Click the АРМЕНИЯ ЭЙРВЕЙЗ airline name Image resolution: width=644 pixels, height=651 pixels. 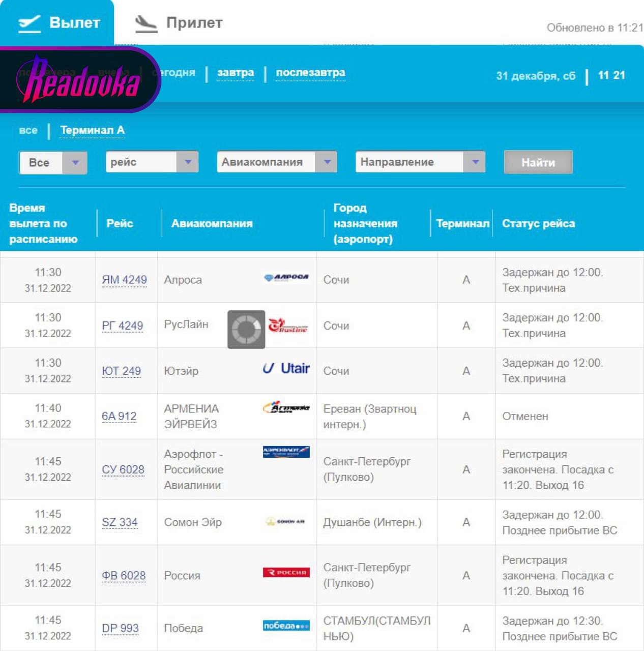(x=191, y=417)
